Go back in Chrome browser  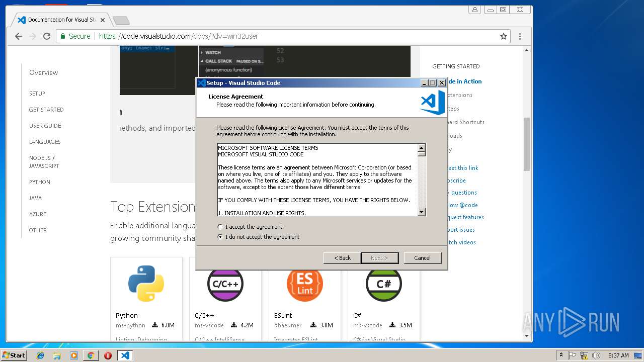(19, 36)
